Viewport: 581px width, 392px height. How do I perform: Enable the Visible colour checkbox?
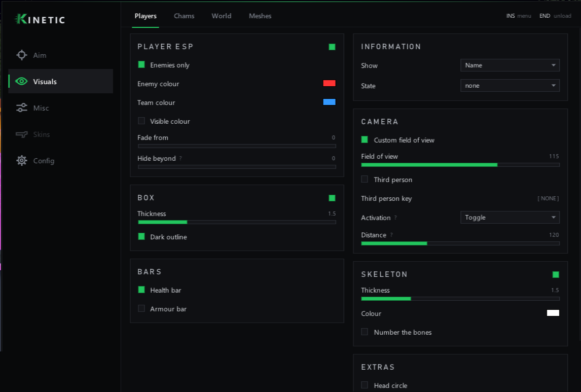(141, 121)
